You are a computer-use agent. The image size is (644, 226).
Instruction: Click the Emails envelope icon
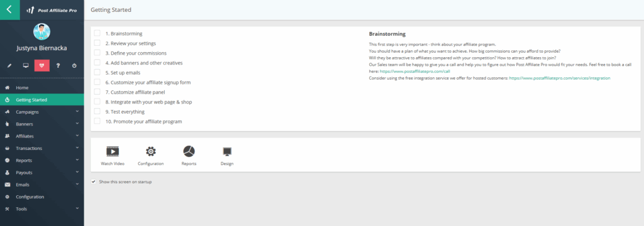click(x=8, y=185)
